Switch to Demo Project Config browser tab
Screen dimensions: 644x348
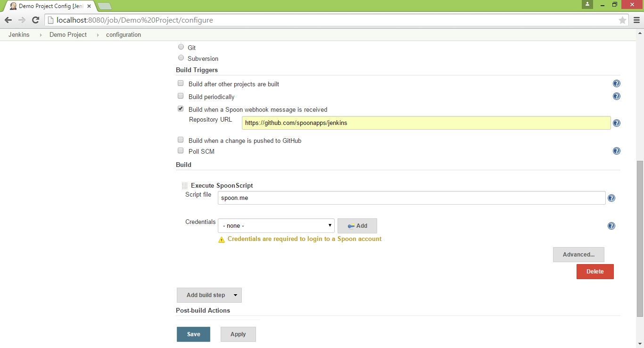(x=50, y=6)
